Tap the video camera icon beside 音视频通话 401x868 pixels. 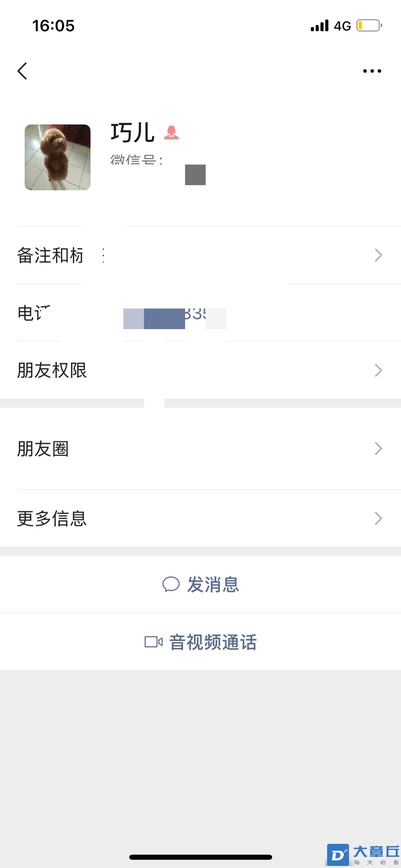pyautogui.click(x=153, y=642)
